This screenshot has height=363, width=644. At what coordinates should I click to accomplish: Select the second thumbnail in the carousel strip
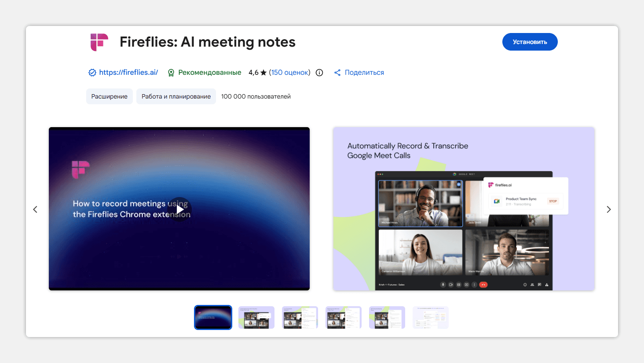256,317
